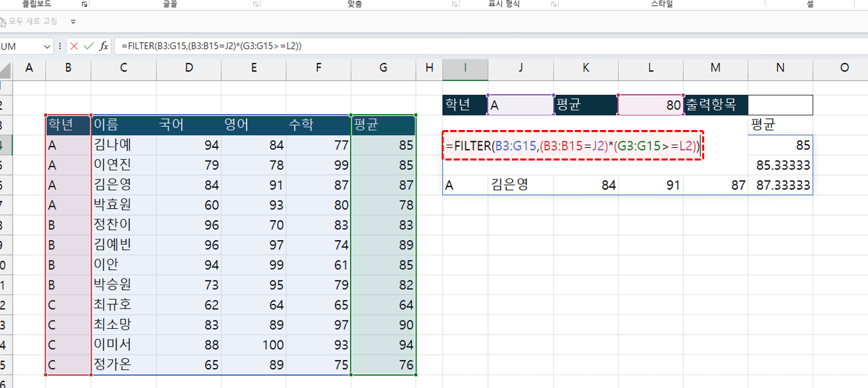The width and height of the screenshot is (868, 388).
Task: Click the 영어 table header cell
Action: 254,125
